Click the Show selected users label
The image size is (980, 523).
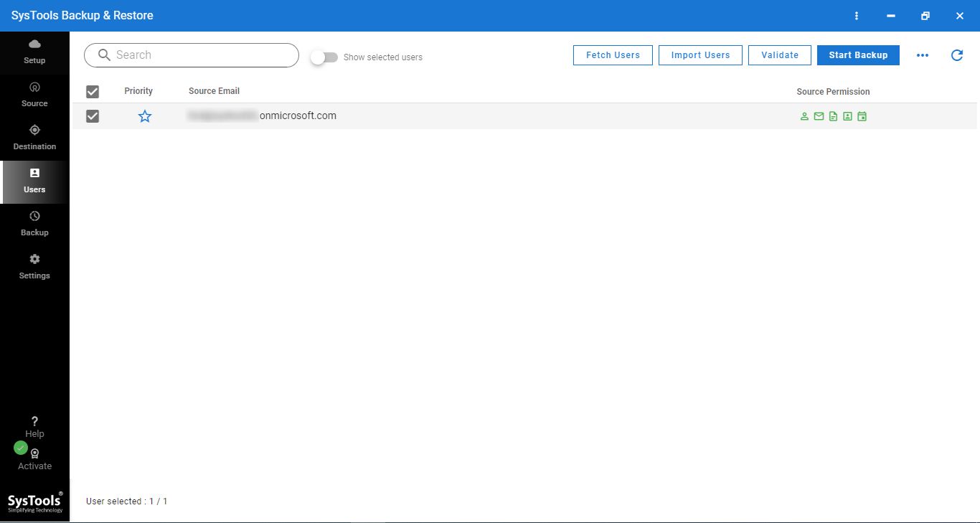coord(383,57)
